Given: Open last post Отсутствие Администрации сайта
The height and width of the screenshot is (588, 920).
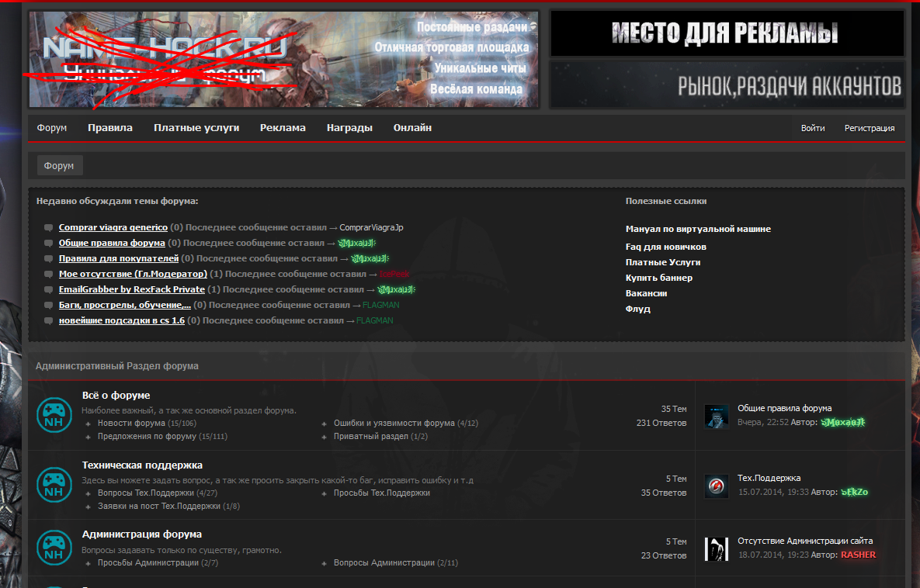Looking at the screenshot, I should tap(805, 541).
